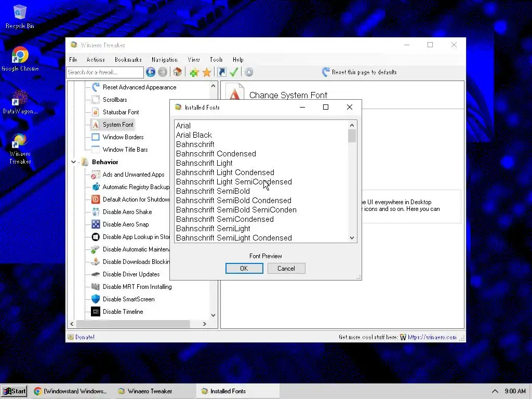Open bookmarks with the gold star icon
532x399 pixels.
point(207,72)
